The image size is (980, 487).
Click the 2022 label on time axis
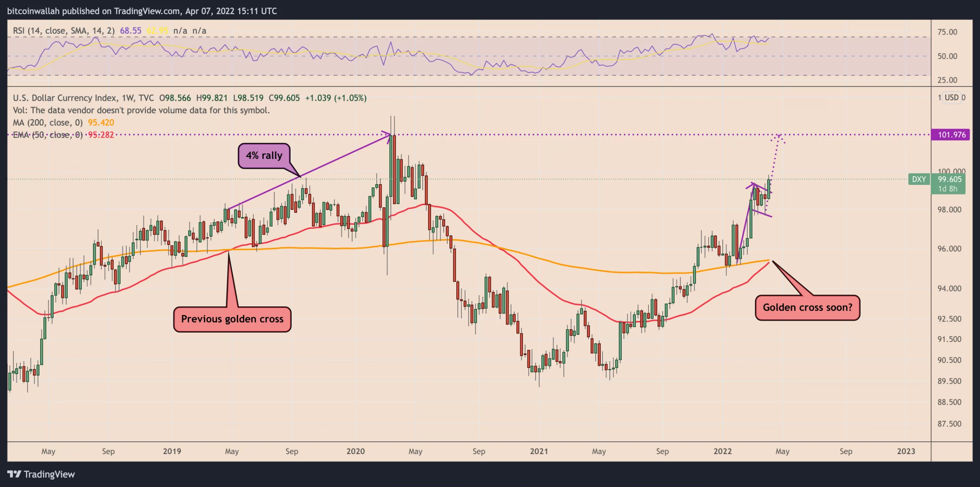[722, 451]
